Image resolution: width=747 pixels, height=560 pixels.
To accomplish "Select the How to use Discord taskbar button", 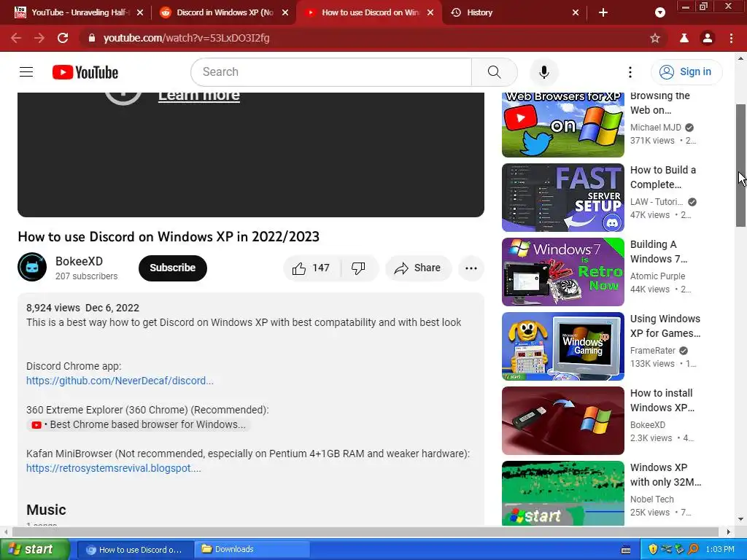I will coord(135,549).
